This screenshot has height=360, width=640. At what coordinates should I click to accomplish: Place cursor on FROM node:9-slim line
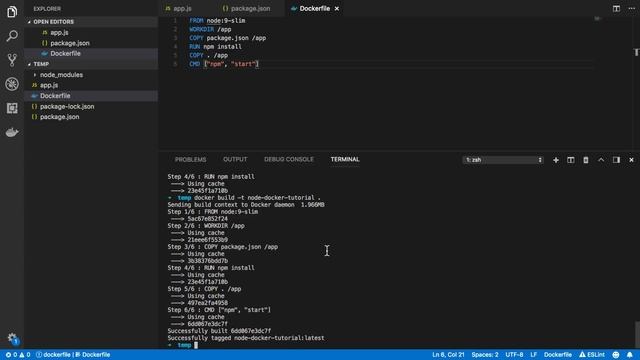click(217, 20)
